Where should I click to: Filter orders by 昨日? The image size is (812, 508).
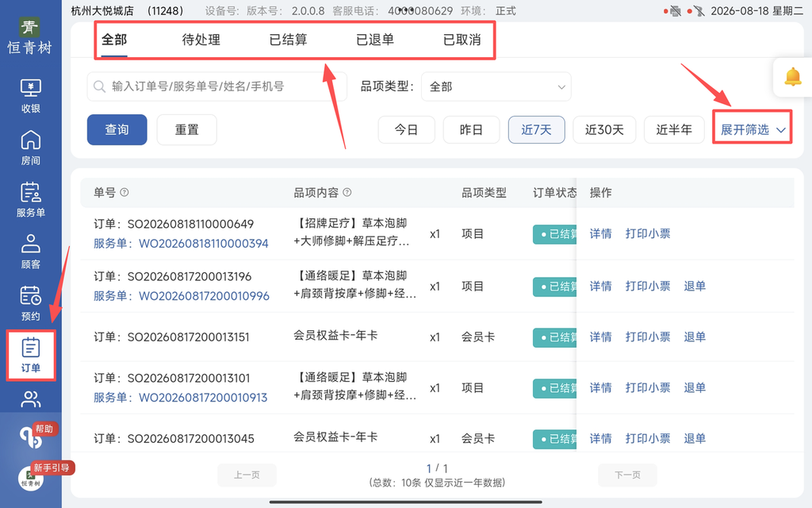click(x=471, y=129)
